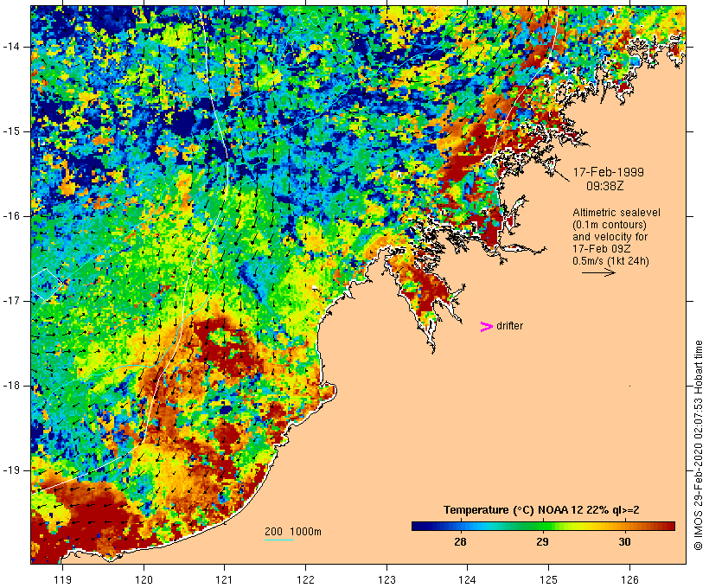
Task: Click the latitude label '-19'
Action: 12,470
